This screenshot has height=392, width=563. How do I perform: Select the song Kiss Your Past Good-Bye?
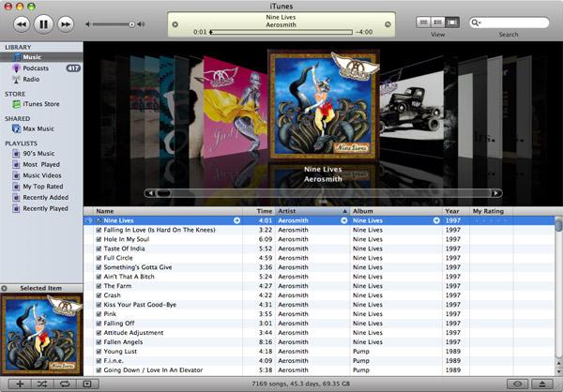[x=319, y=305]
